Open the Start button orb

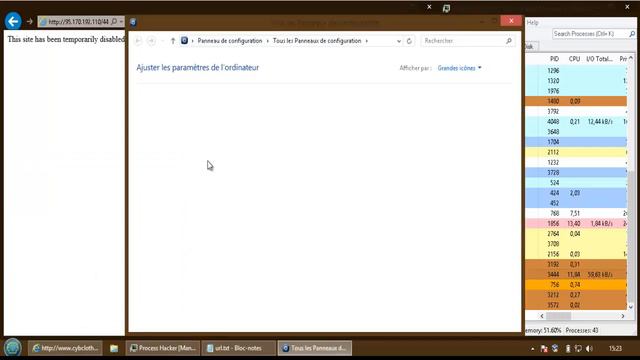point(13,348)
